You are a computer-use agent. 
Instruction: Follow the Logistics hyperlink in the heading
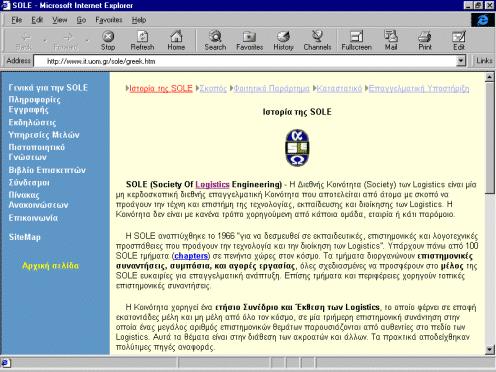212,184
